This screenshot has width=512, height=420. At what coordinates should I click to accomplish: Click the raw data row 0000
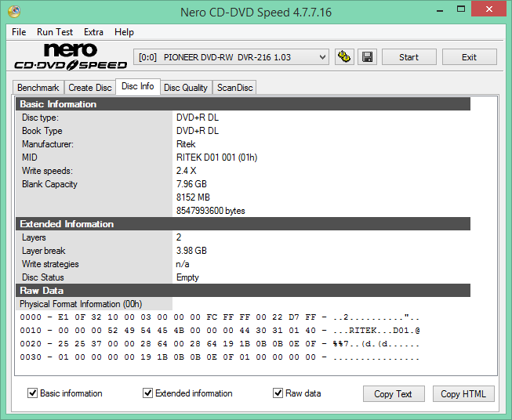[220, 317]
